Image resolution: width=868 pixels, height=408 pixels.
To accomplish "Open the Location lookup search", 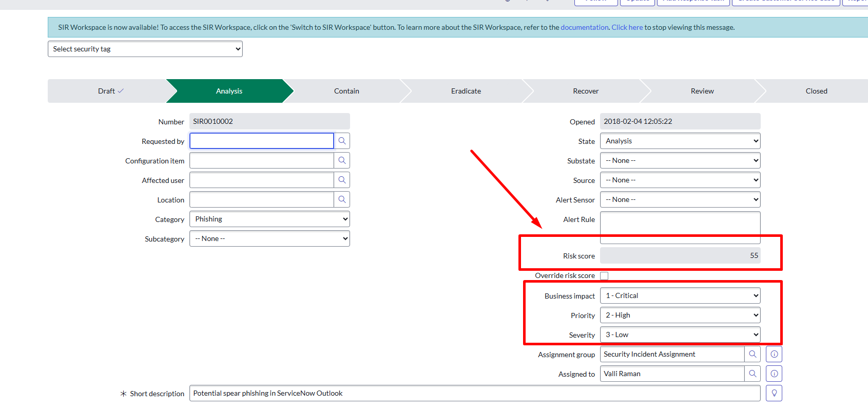I will coord(342,199).
